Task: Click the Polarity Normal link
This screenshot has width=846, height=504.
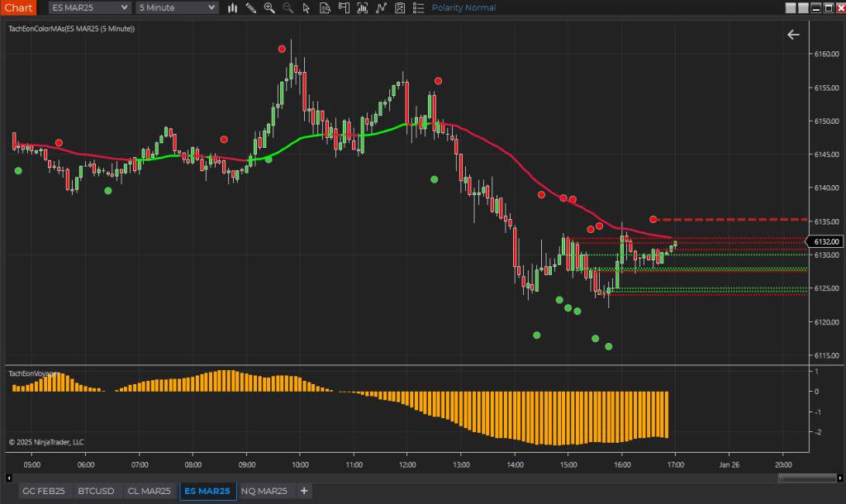Action: click(463, 7)
